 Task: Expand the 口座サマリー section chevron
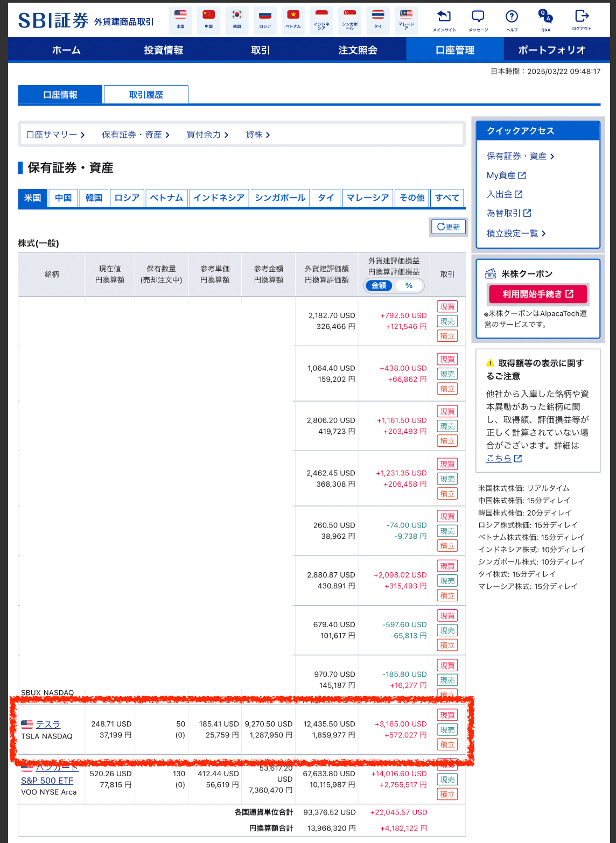pyautogui.click(x=83, y=135)
